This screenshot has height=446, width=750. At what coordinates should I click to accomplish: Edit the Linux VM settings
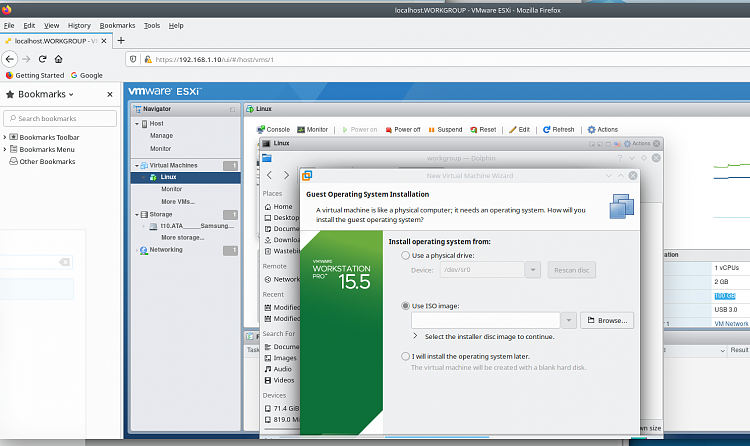click(519, 130)
